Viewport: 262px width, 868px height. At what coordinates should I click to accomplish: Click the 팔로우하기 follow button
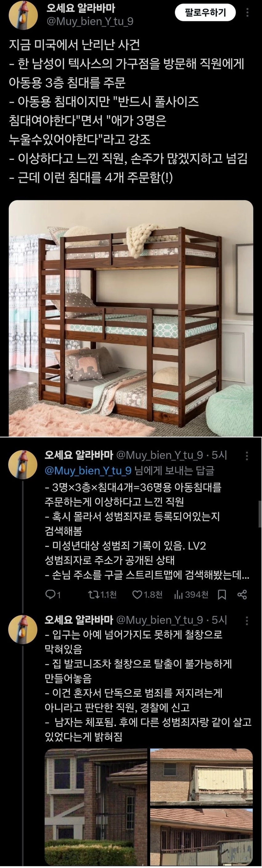coord(206,13)
